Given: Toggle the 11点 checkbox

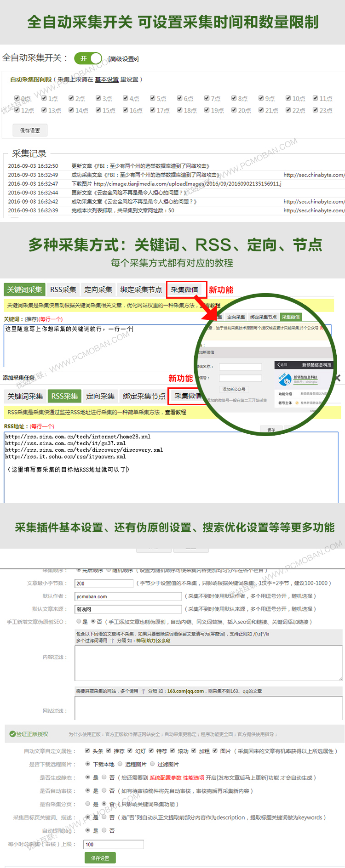Looking at the screenshot, I should 316,98.
